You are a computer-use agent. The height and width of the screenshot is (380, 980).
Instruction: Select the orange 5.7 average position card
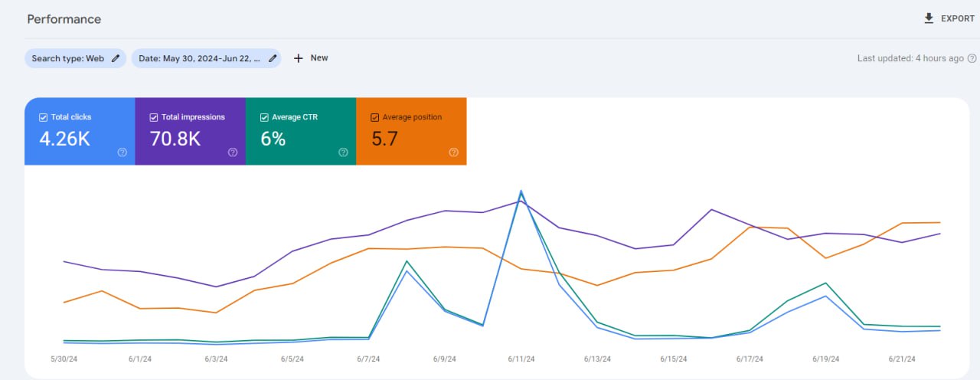[411, 131]
